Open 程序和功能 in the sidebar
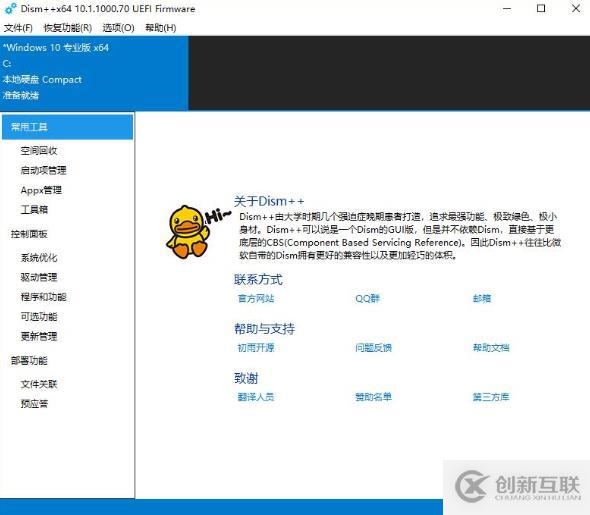Image resolution: width=590 pixels, height=515 pixels. click(x=44, y=297)
